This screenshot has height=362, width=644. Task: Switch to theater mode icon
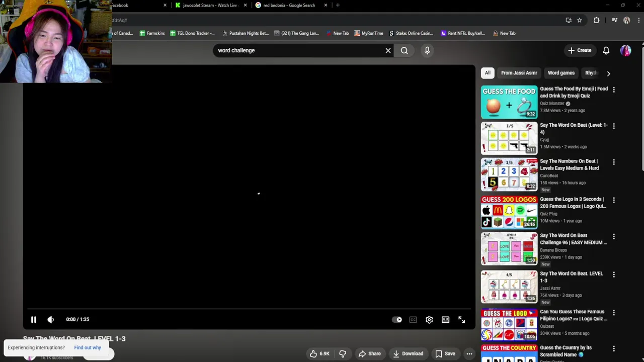[x=445, y=320]
